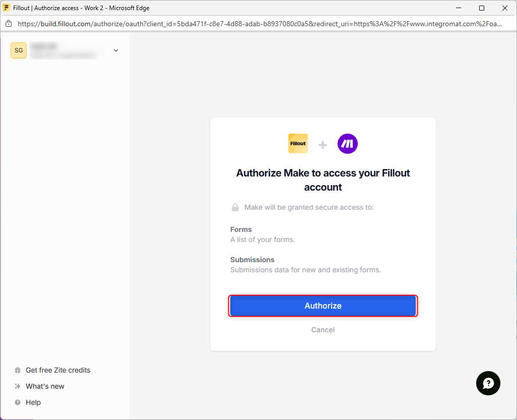Click the Fillout favicon in the title bar

pyautogui.click(x=7, y=8)
